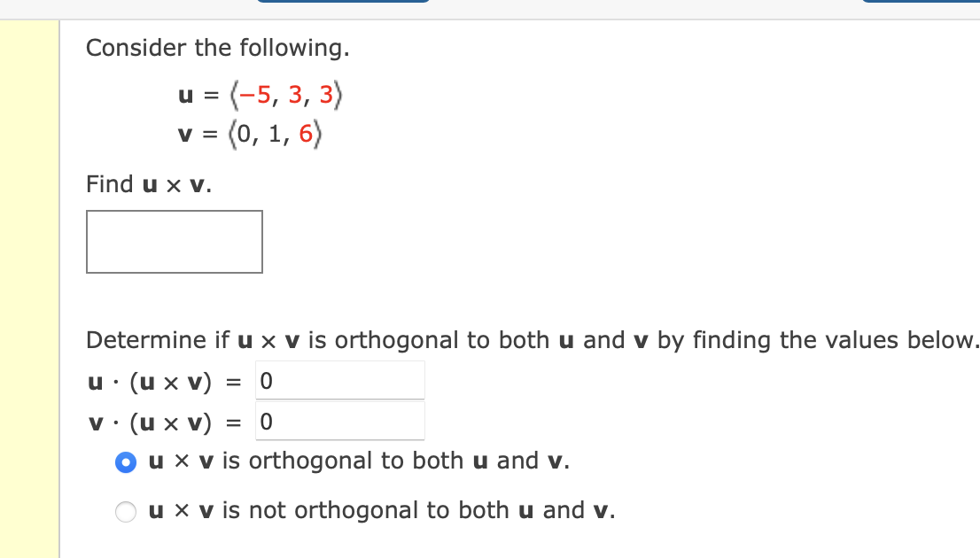Click the vector v definition line

tap(250, 133)
